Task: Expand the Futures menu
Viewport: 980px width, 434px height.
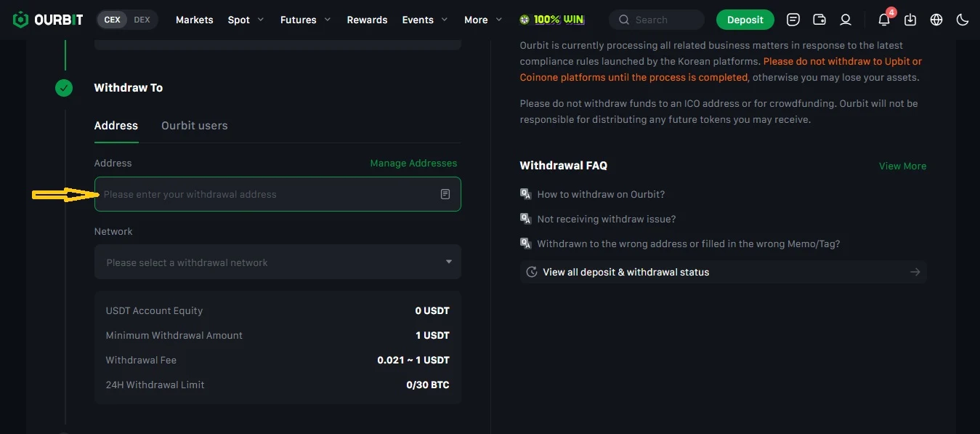Action: coord(306,20)
